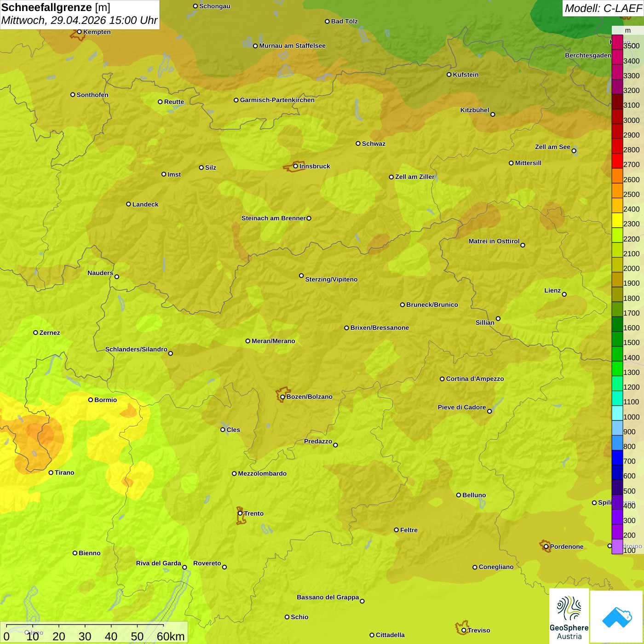This screenshot has height=644, width=644.
Task: Select the Landeck city marker dot
Action: [x=128, y=204]
